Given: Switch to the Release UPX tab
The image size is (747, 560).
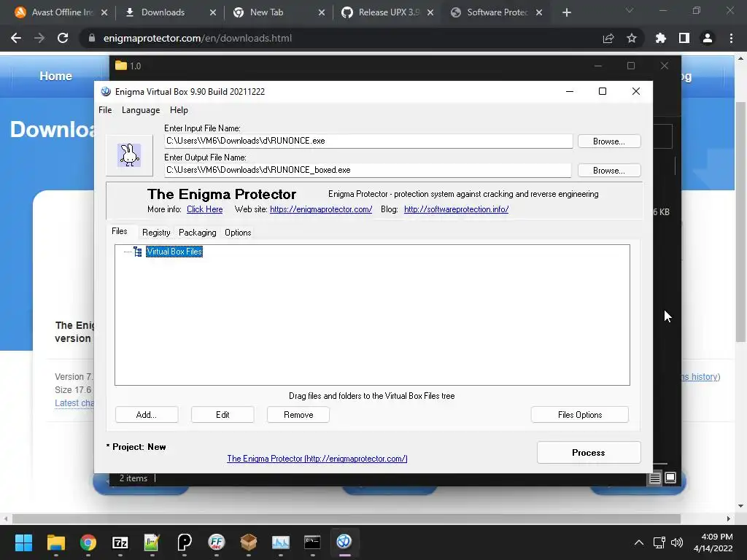Looking at the screenshot, I should click(x=388, y=12).
